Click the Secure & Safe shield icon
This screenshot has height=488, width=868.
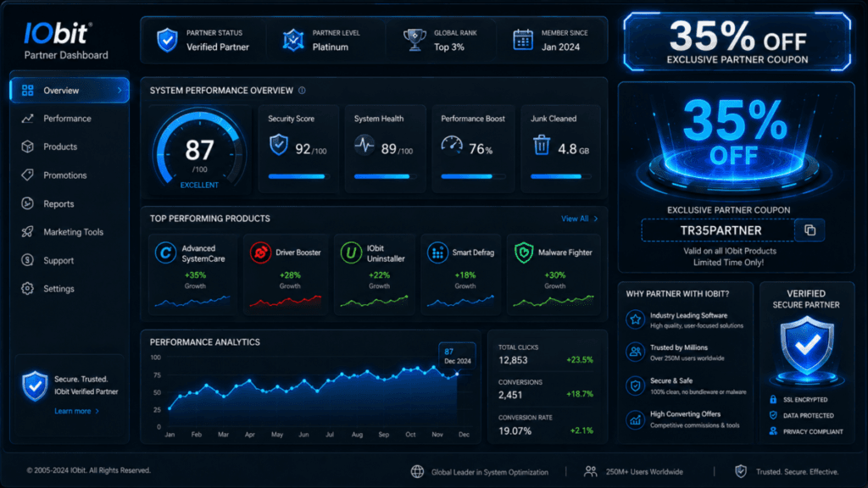tap(636, 385)
